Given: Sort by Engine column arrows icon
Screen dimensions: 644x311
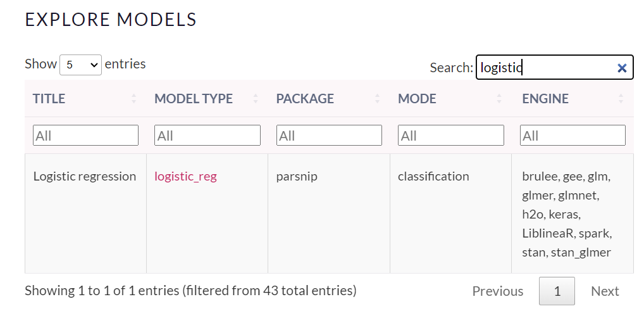Looking at the screenshot, I should click(x=621, y=99).
